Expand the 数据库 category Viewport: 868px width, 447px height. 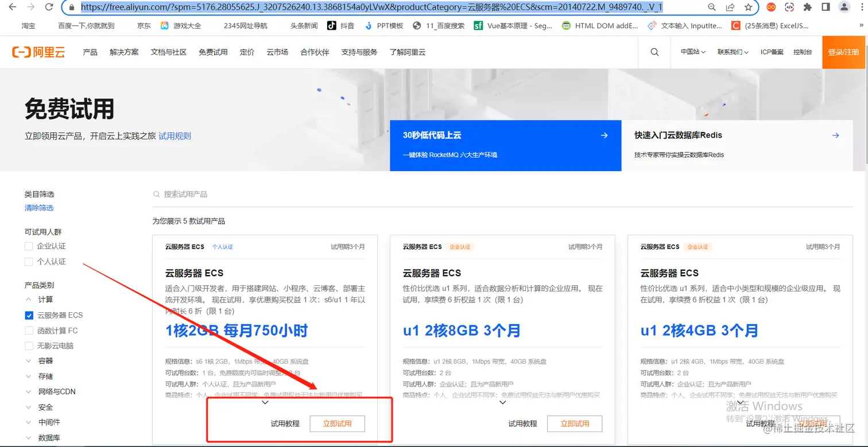[x=29, y=438]
